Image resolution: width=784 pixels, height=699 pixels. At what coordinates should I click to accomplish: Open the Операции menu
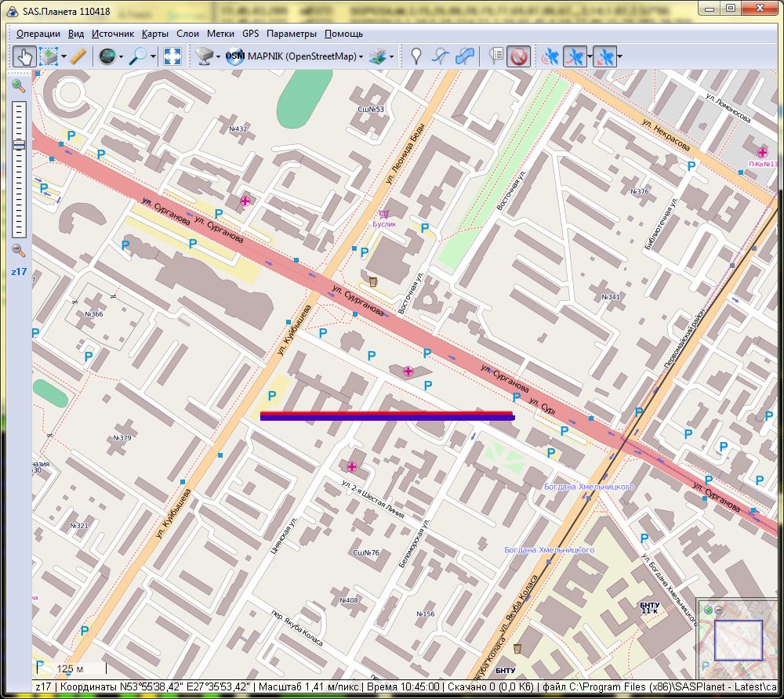38,34
